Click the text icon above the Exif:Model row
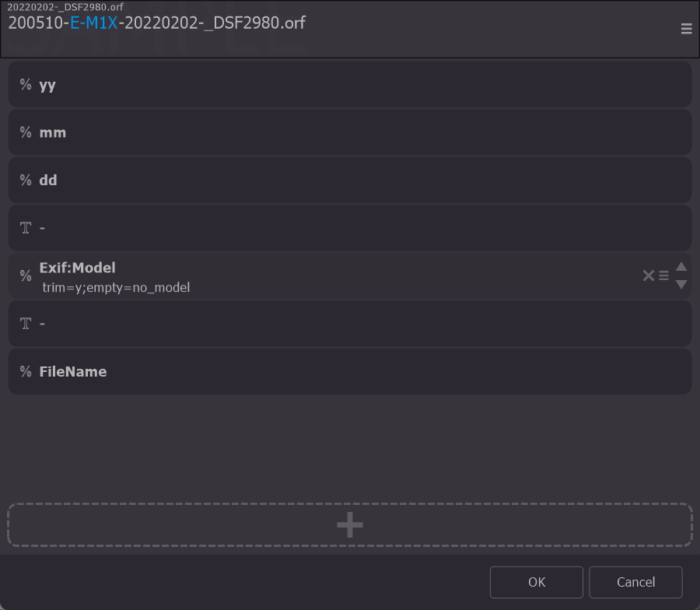Image resolution: width=700 pixels, height=610 pixels. point(26,228)
